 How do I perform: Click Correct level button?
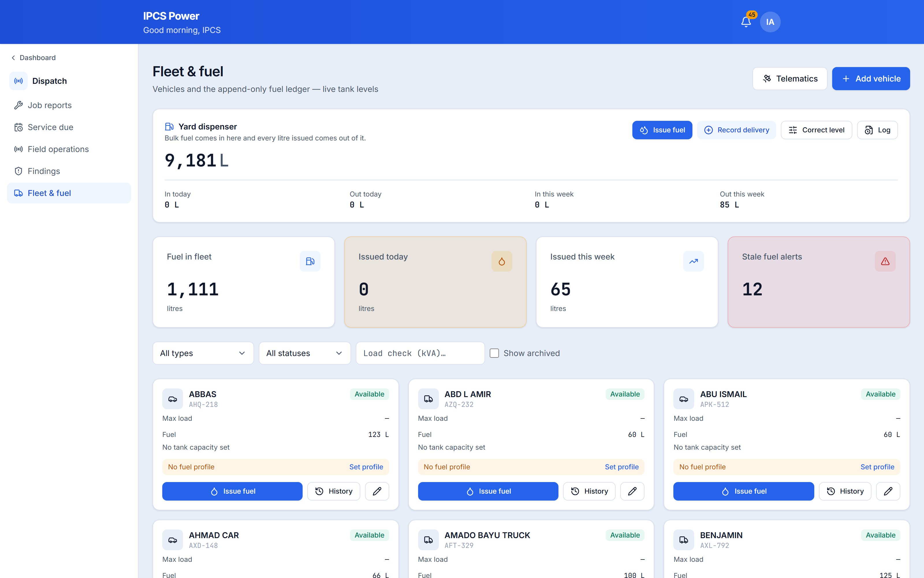pos(816,130)
